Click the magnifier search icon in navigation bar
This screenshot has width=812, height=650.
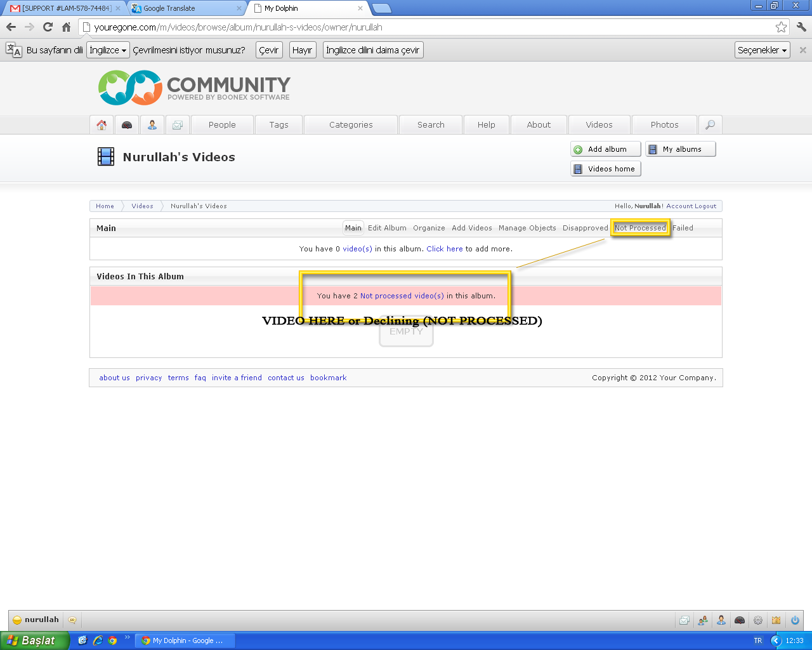pos(710,125)
